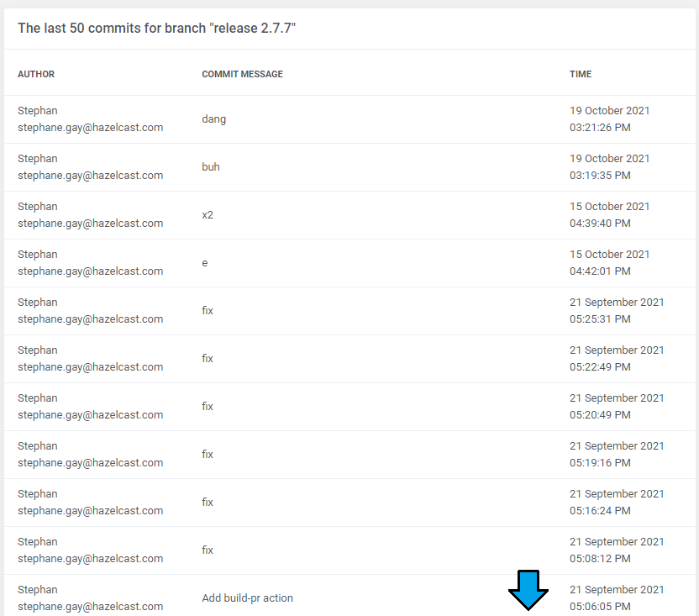Select the commit titled "buh"
This screenshot has width=699, height=616.
(x=211, y=167)
